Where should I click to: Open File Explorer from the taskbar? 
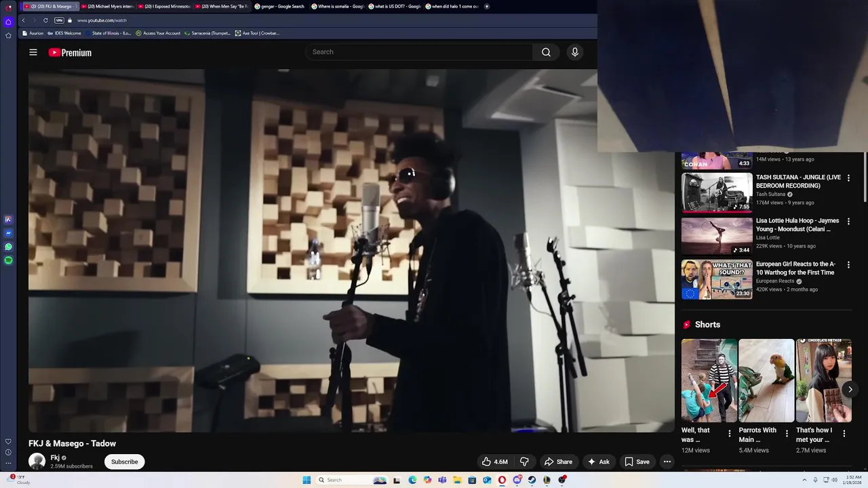pyautogui.click(x=457, y=480)
